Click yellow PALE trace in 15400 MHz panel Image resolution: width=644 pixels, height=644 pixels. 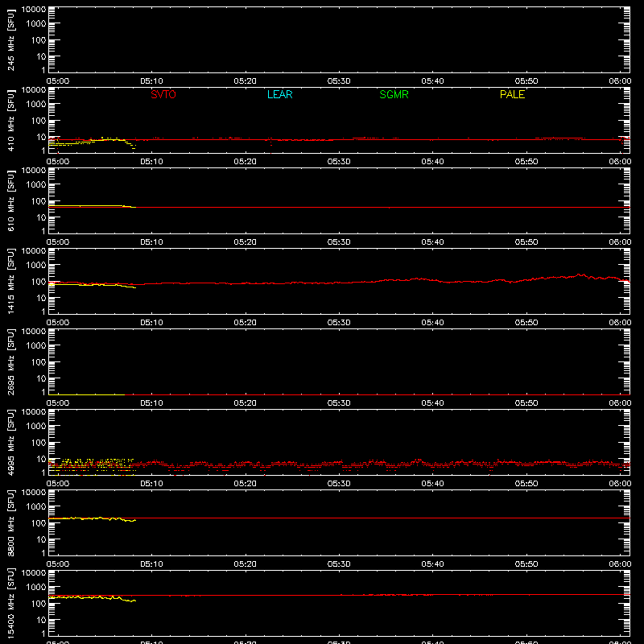point(93,597)
